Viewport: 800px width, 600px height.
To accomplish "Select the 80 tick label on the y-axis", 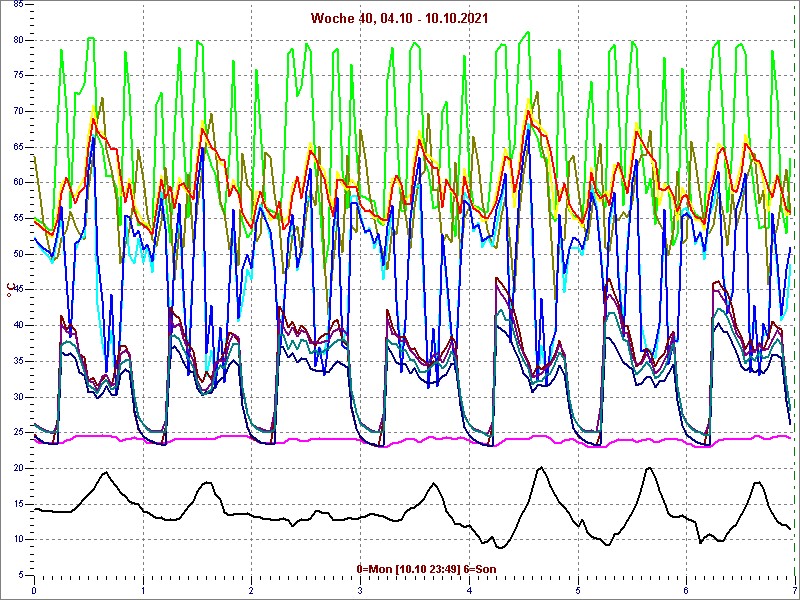I will pyautogui.click(x=18, y=40).
